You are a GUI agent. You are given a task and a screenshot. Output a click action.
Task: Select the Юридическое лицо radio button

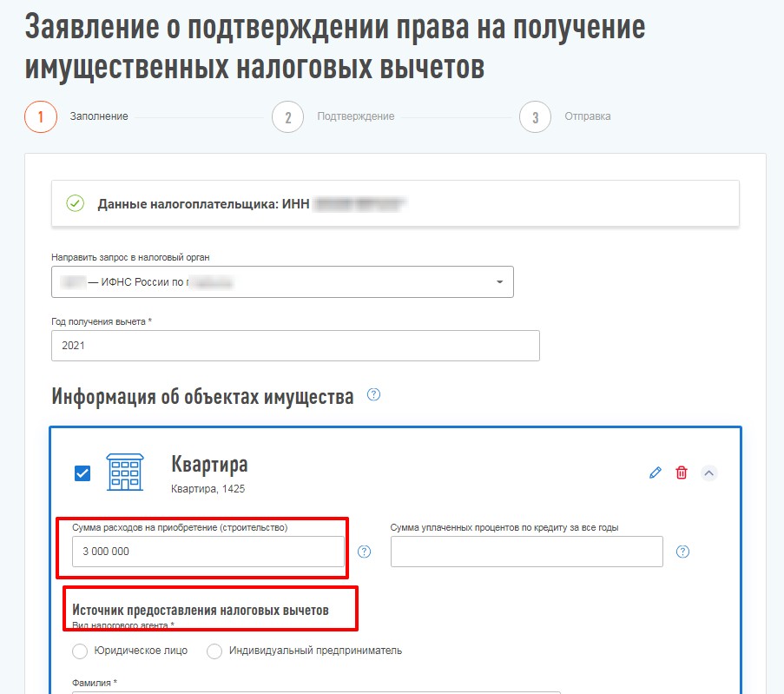(80, 651)
